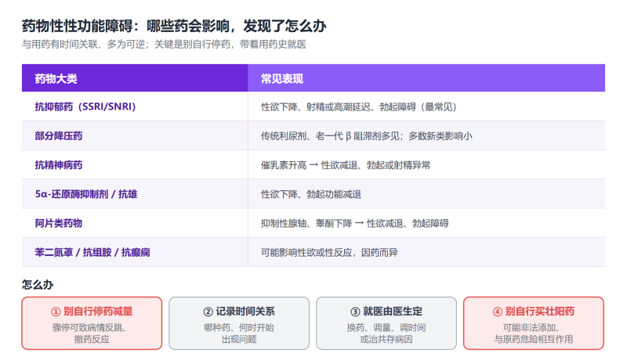Click the 抑制性腺轴、睾酮下降 description

click(x=355, y=223)
